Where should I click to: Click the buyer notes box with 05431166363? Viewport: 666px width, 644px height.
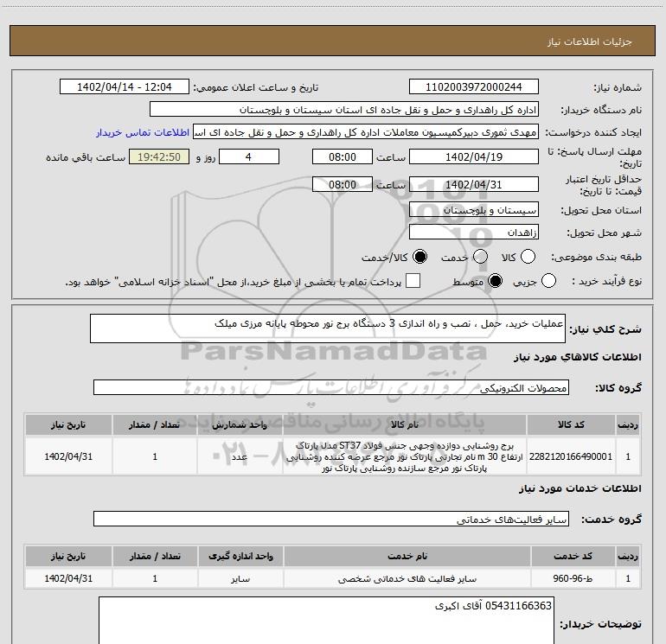(327, 621)
